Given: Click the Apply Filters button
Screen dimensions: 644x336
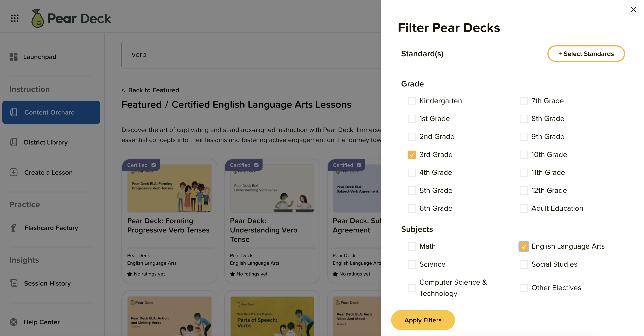Looking at the screenshot, I should 423,320.
